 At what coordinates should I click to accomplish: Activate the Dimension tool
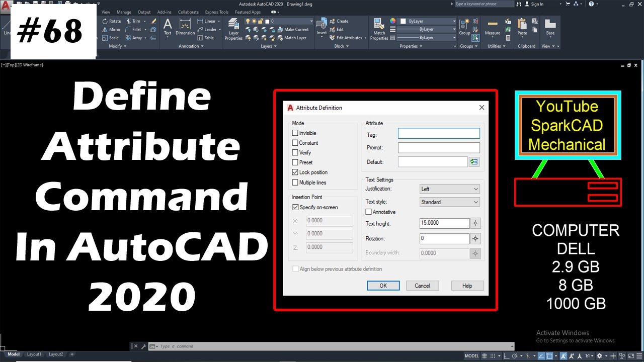click(x=185, y=27)
